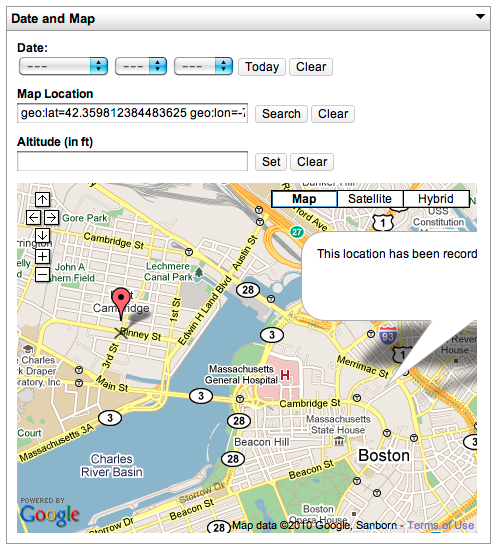Click the Massachusetts General Hospital H icon

click(285, 375)
